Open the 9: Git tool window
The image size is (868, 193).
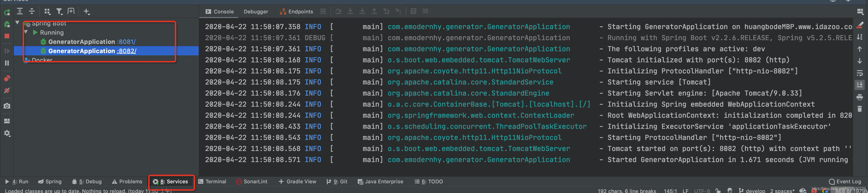[337, 181]
